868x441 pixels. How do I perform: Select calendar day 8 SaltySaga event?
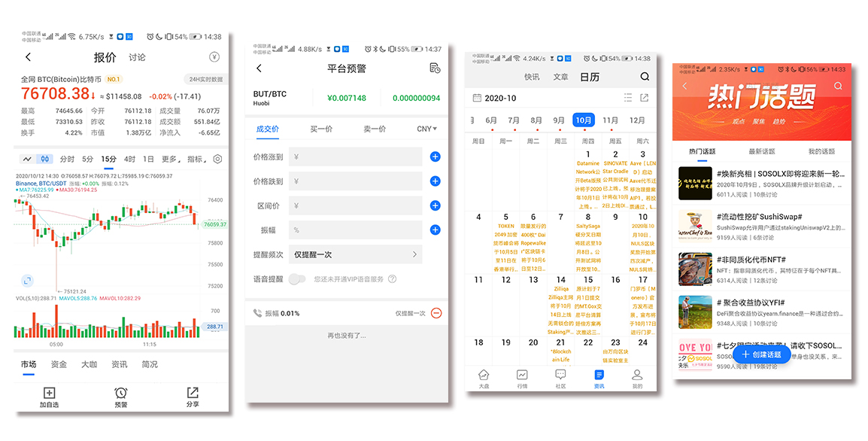click(x=588, y=242)
